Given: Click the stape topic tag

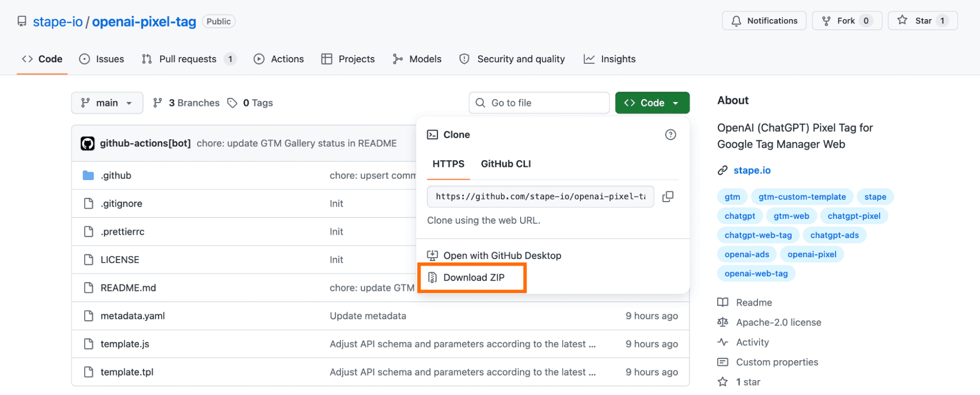Looking at the screenshot, I should [x=875, y=197].
